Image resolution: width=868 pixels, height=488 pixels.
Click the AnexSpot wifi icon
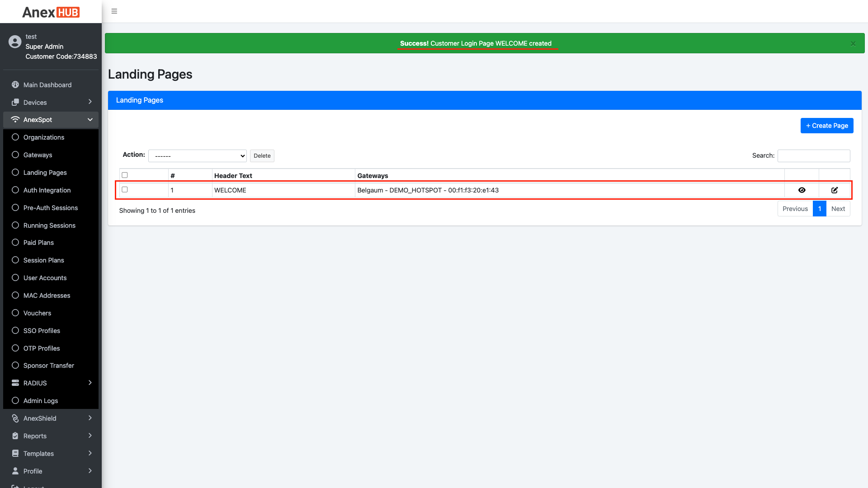click(x=15, y=119)
